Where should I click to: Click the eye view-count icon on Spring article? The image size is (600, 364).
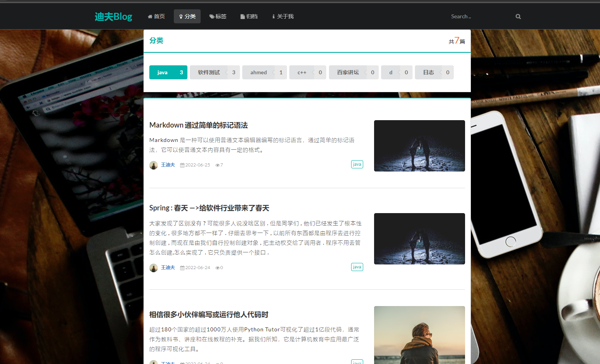[217, 268]
